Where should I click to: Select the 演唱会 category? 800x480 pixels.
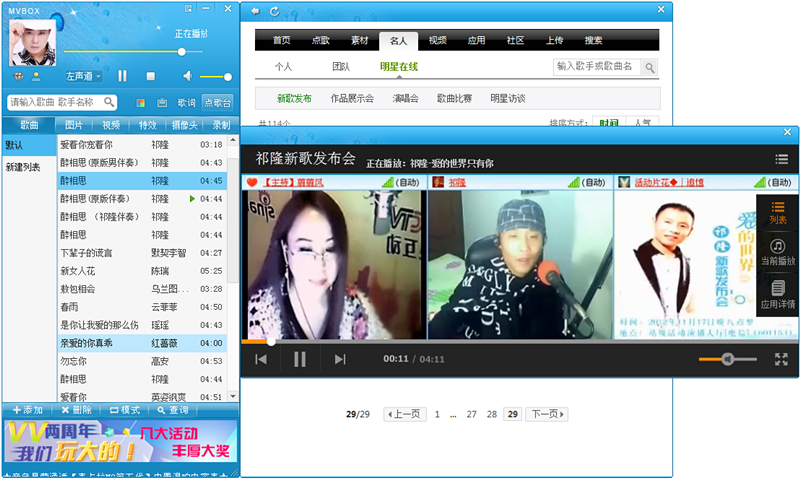(406, 98)
